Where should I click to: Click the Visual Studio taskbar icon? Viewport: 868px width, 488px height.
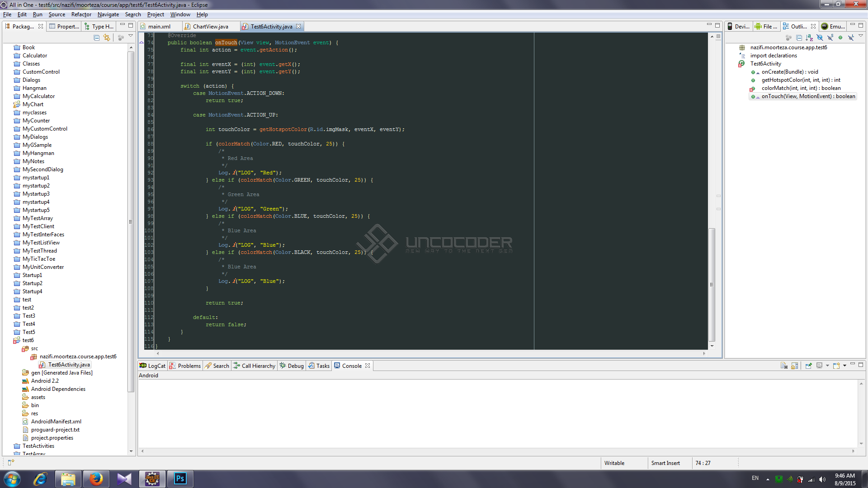124,479
